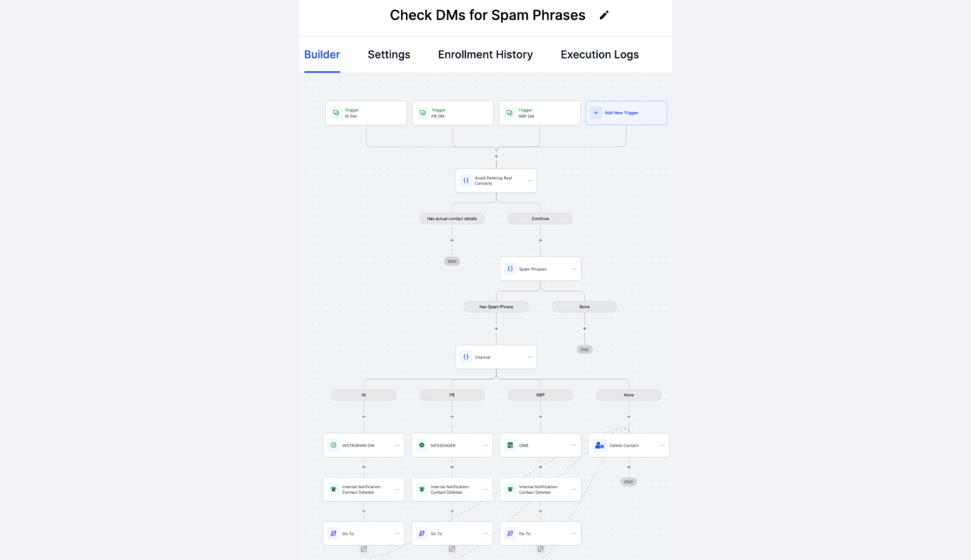971x560 pixels.
Task: Click the Messenger icon on MESSENGER node
Action: pos(422,446)
